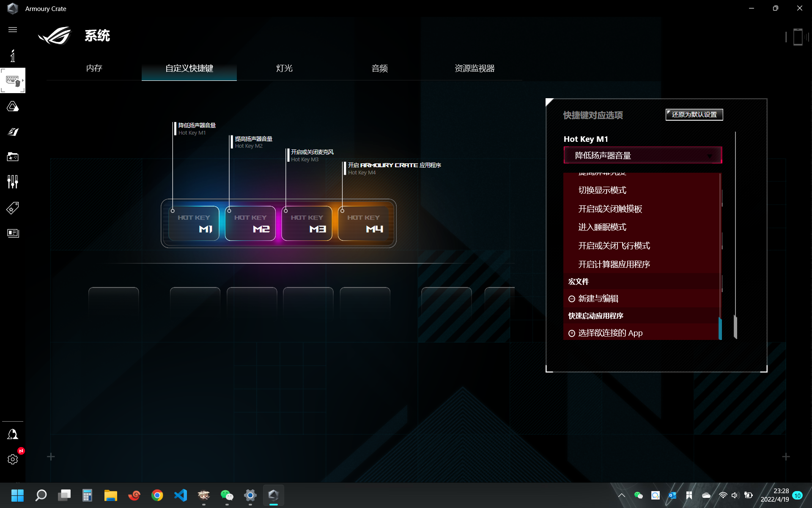812x508 pixels.
Task: Click the dropdown list blue scrollbar thumb
Action: pyautogui.click(x=720, y=329)
